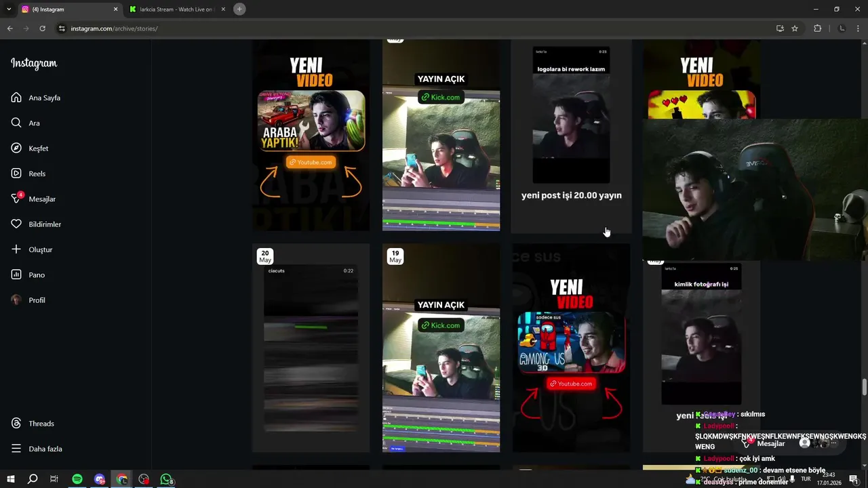Open the tab search dropdown

pos(9,9)
